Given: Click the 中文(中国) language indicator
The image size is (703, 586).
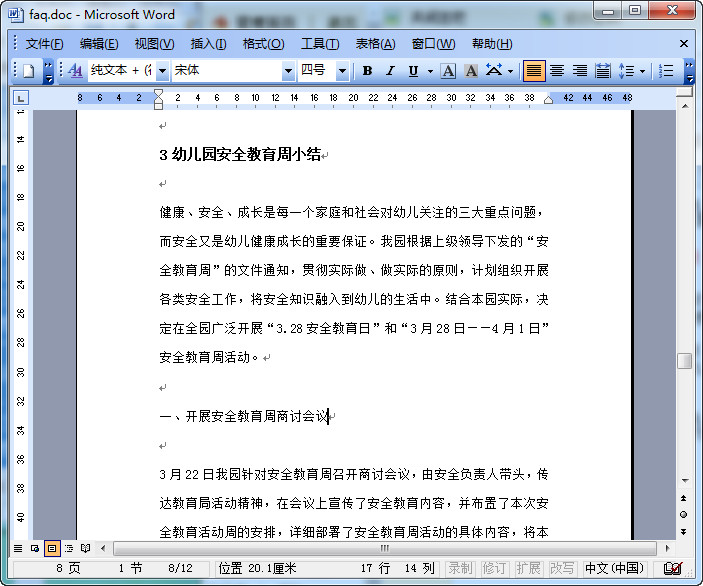Looking at the screenshot, I should (614, 569).
